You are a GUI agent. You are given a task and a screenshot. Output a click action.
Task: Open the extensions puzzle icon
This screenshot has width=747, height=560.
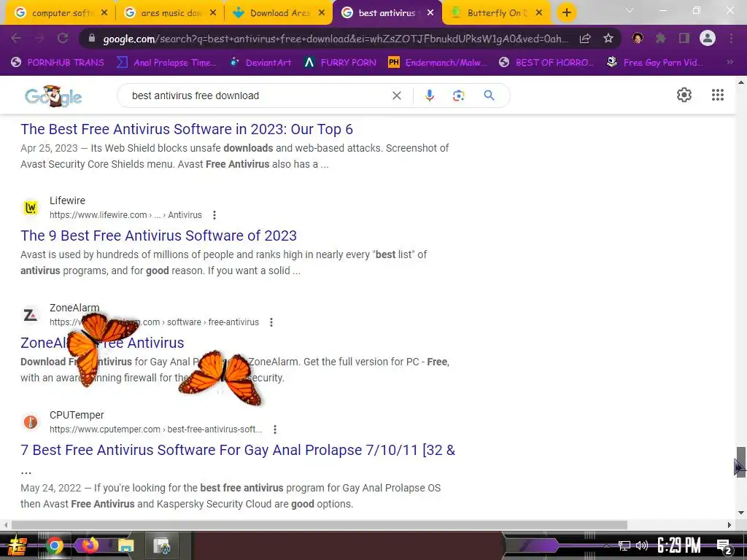pos(660,38)
